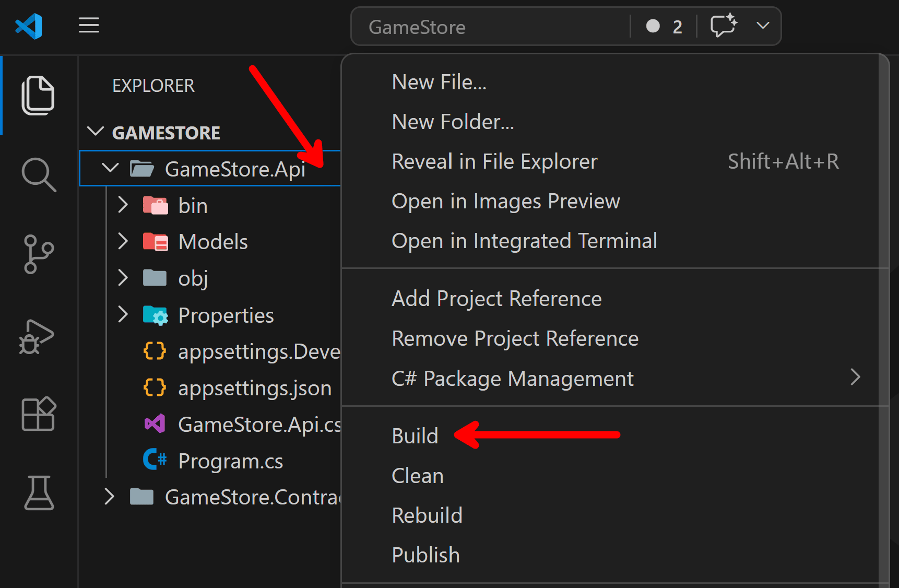Select GameStore.Contracts folder name

pyautogui.click(x=253, y=497)
